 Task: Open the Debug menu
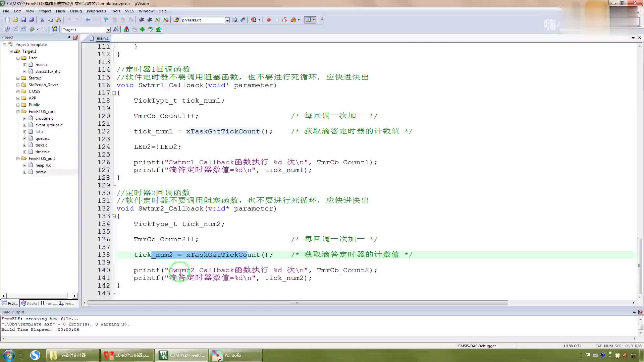click(76, 11)
